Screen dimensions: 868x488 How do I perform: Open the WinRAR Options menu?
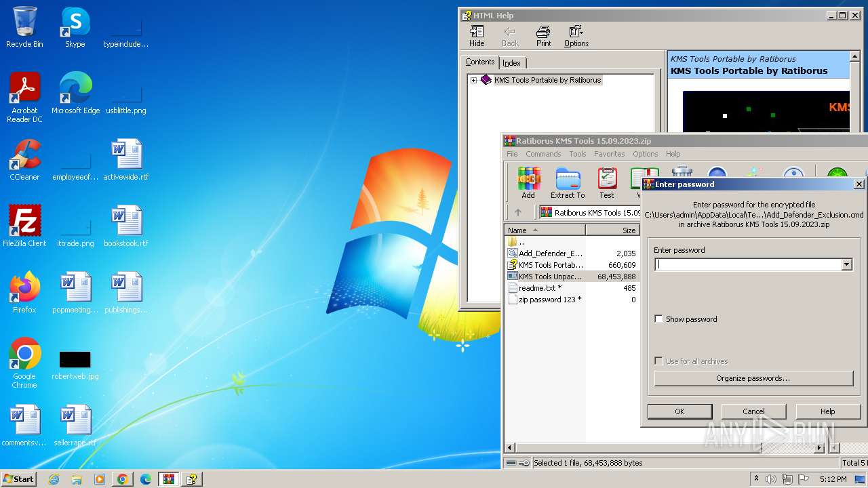pyautogui.click(x=646, y=154)
